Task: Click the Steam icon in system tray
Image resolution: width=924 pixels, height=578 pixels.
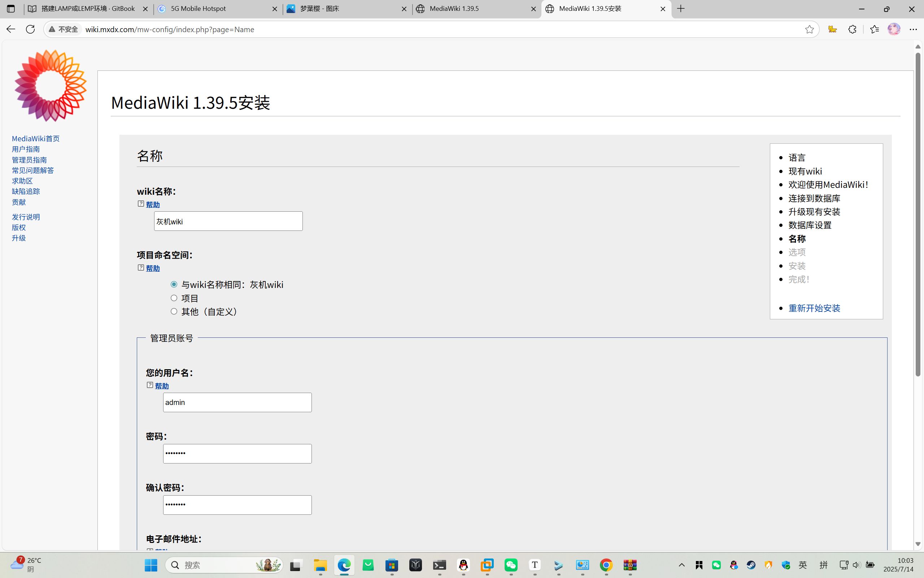Action: click(751, 565)
